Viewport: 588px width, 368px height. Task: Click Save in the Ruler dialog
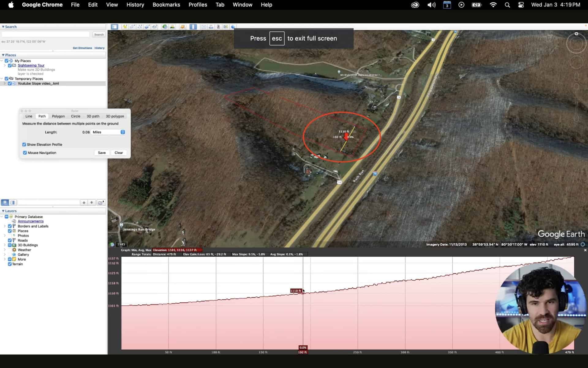tap(102, 153)
